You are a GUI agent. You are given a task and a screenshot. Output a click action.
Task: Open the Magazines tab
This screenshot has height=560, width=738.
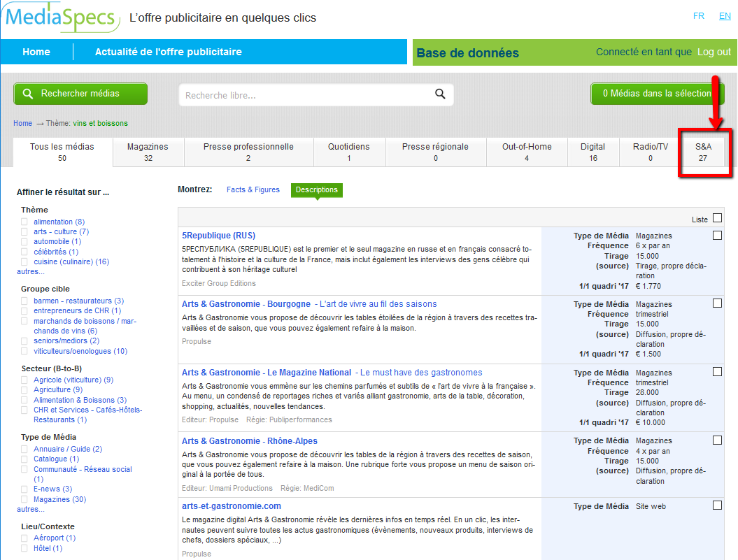pyautogui.click(x=148, y=152)
